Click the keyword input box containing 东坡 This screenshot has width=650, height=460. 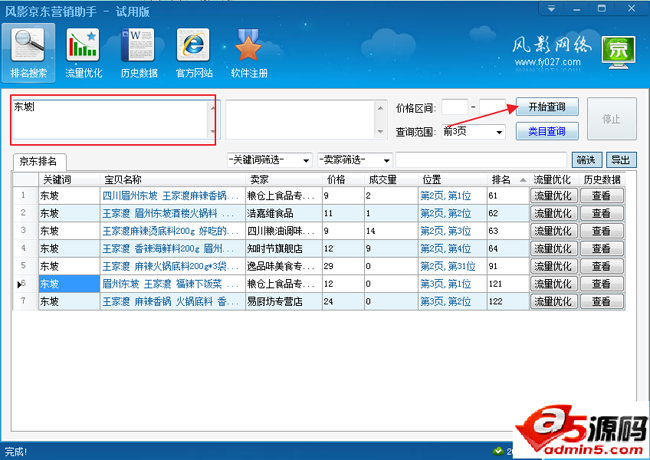click(x=110, y=119)
